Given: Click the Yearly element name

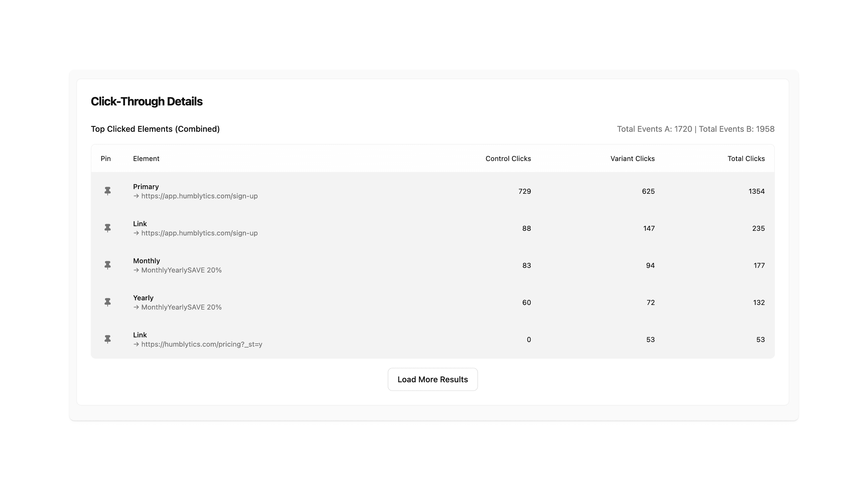Looking at the screenshot, I should 143,298.
